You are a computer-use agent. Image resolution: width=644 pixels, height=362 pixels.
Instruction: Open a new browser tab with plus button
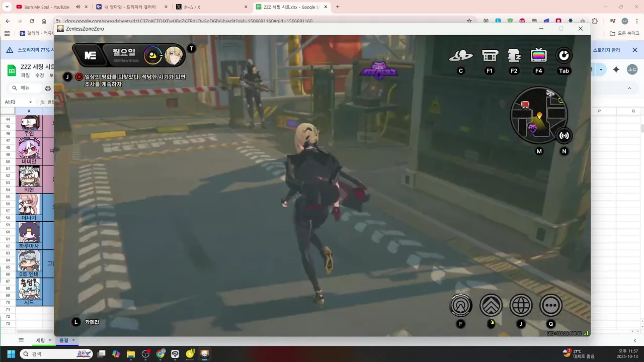tap(338, 7)
